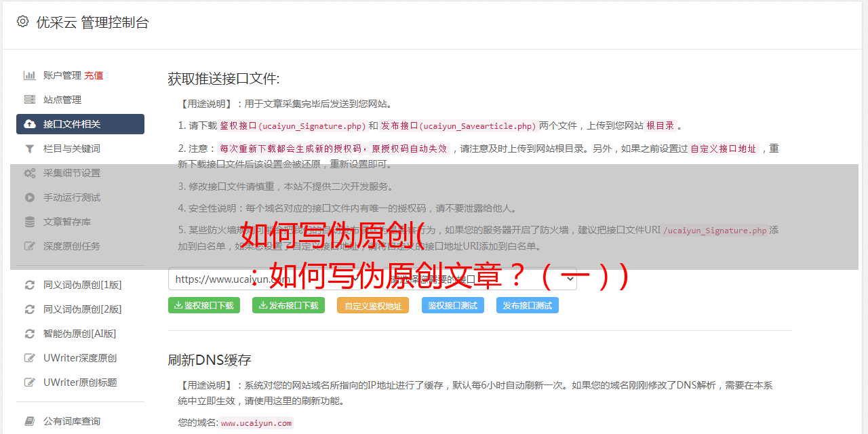Click the green 发布接口下载 button
This screenshot has width=868, height=434.
click(288, 305)
